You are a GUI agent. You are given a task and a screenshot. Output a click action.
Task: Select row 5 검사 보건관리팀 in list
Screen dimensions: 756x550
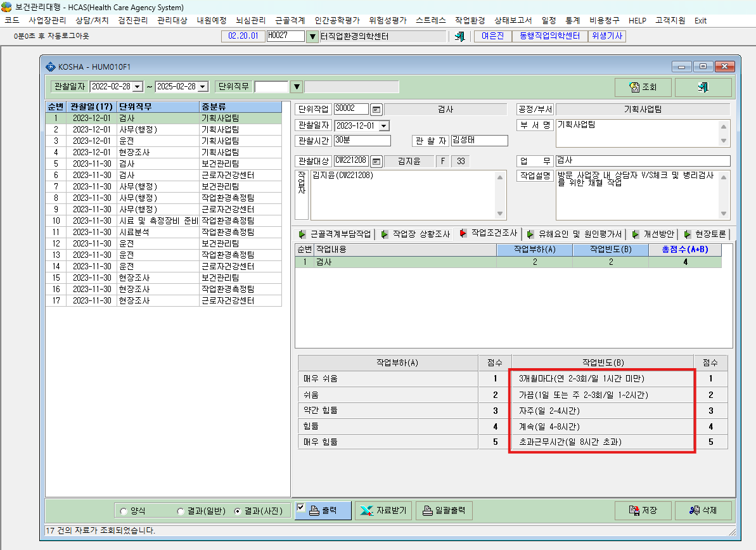pos(163,163)
